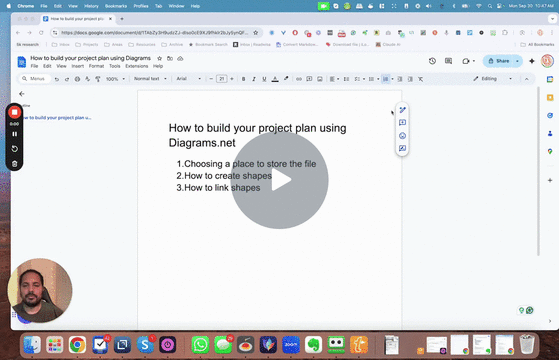Toggle Italic formatting
This screenshot has width=559, height=360.
coord(254,79)
